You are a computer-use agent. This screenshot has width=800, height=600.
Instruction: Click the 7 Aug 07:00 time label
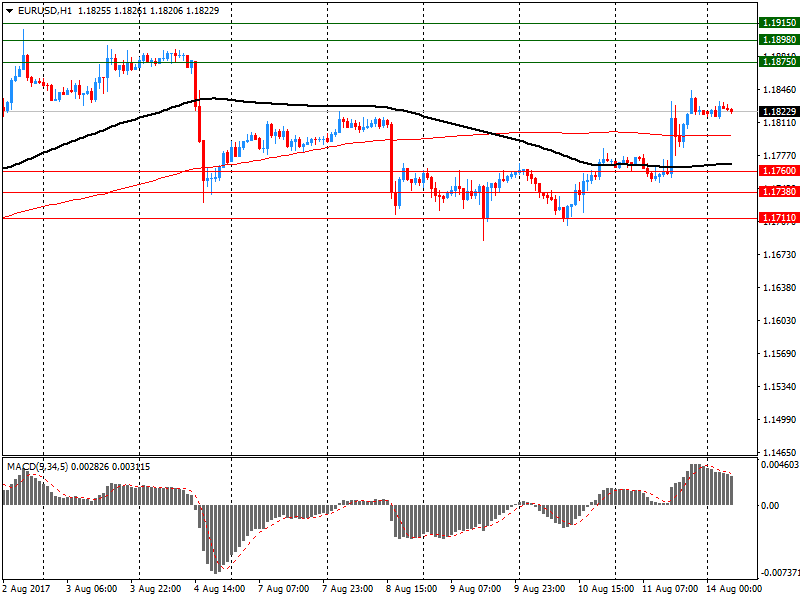coord(284,589)
